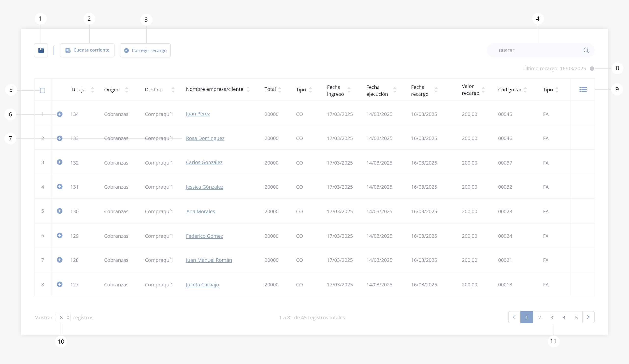Open the Mostrar registros count selector
The height and width of the screenshot is (364, 629).
(x=63, y=317)
